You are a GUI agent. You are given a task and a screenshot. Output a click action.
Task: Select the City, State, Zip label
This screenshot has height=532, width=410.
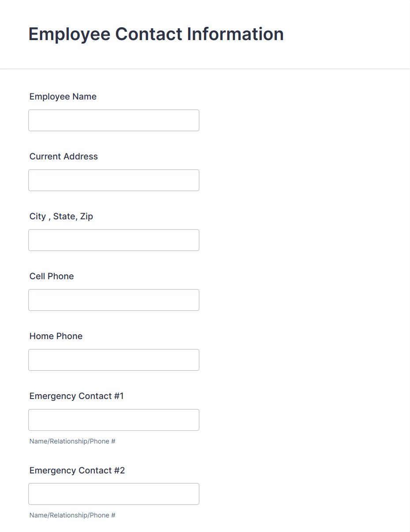coord(61,216)
